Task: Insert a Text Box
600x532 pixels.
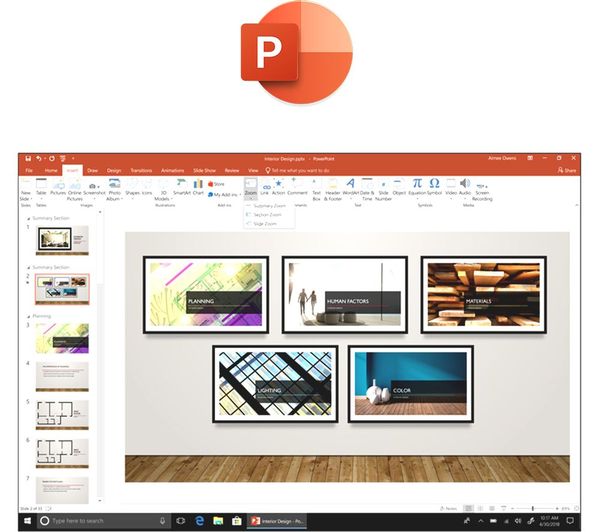Action: 316,190
